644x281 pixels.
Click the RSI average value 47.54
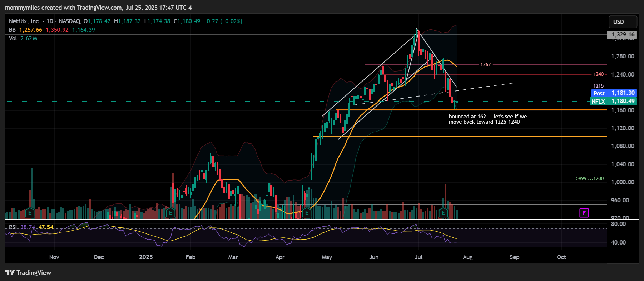tap(46, 227)
